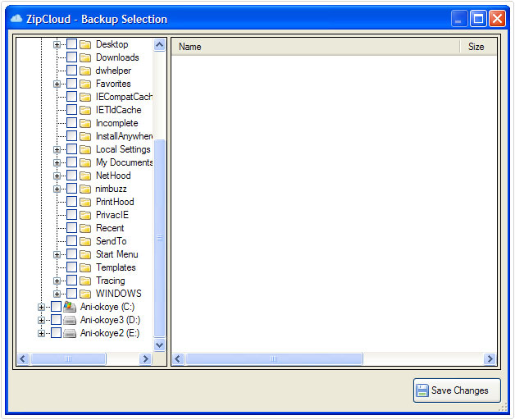Click the Favorites folder icon
Screen dimensions: 515x420
85,84
